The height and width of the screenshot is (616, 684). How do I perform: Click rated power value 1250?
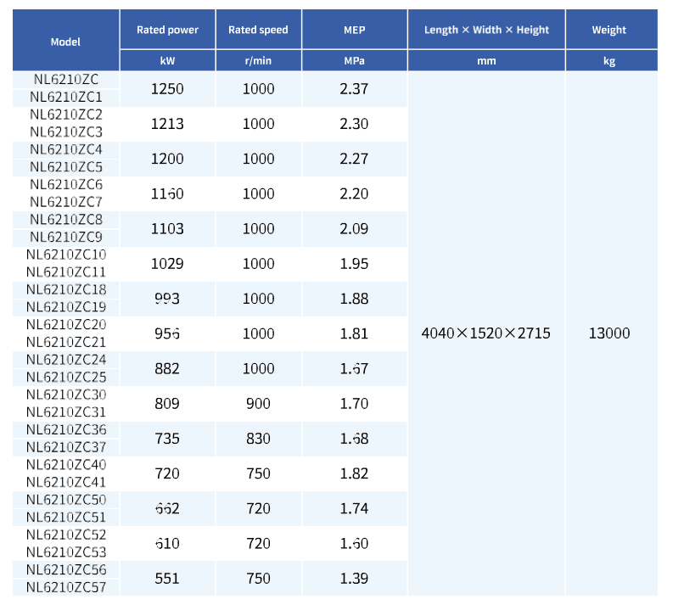coord(167,89)
